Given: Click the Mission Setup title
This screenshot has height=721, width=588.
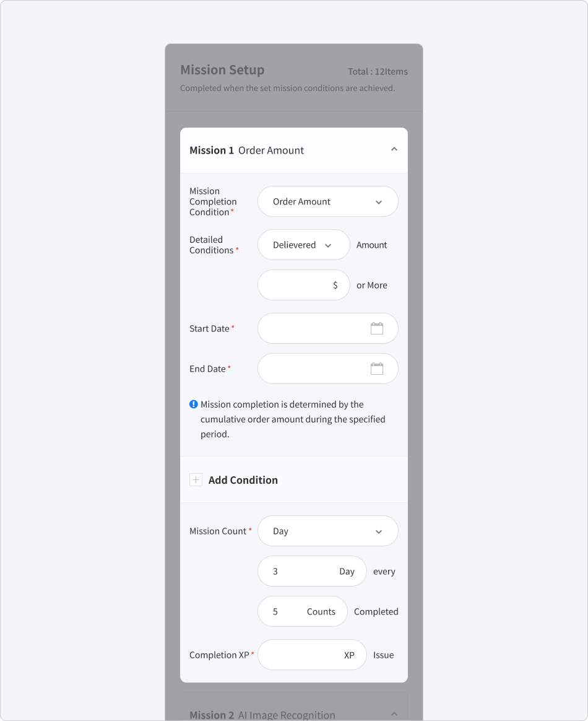Looking at the screenshot, I should [x=222, y=70].
